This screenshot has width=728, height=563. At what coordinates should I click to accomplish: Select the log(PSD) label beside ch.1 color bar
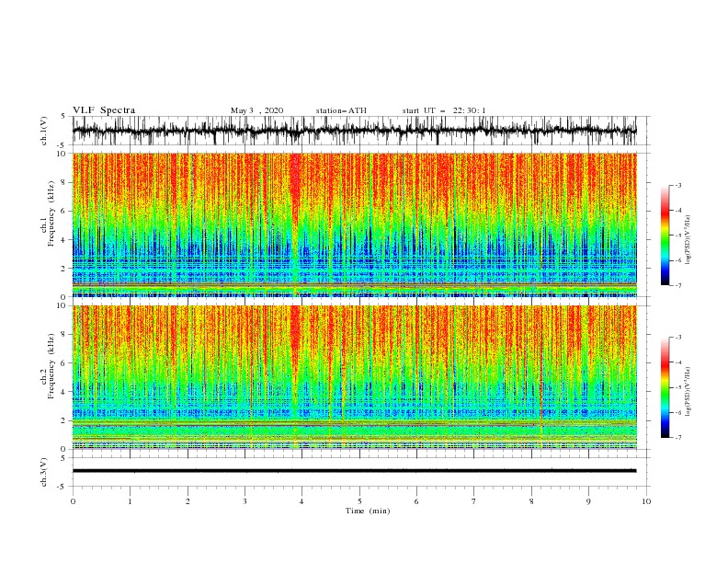688,240
